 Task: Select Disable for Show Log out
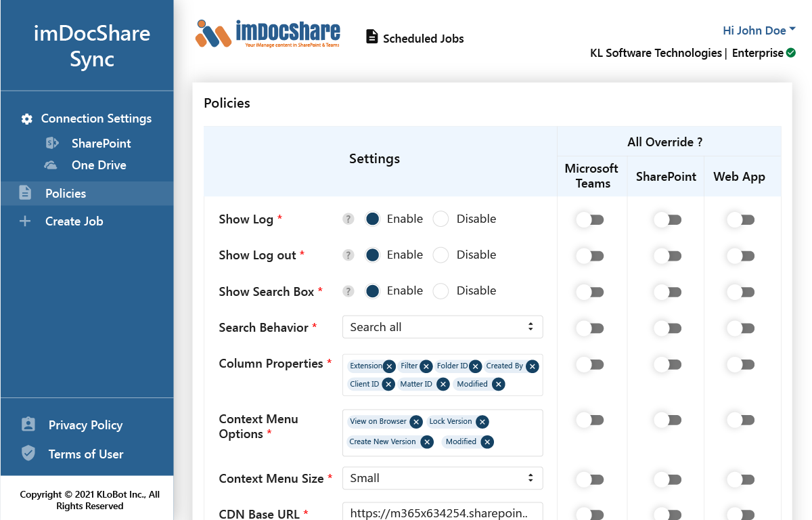441,255
